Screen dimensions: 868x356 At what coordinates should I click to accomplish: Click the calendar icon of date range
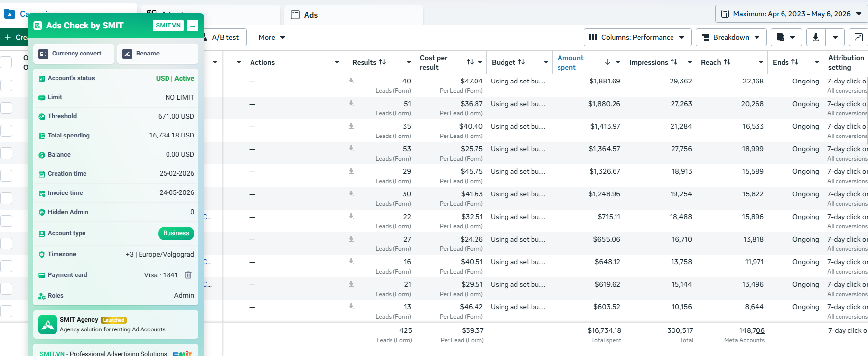tap(725, 14)
